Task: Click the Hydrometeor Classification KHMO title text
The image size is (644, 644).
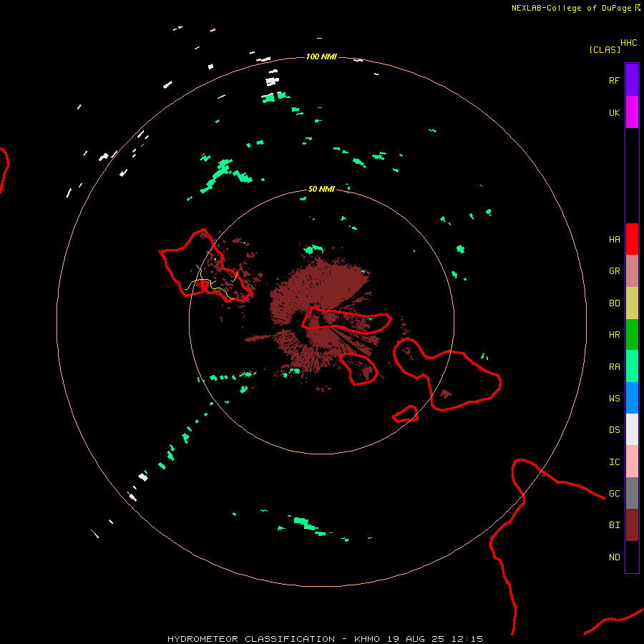Action: 325,639
